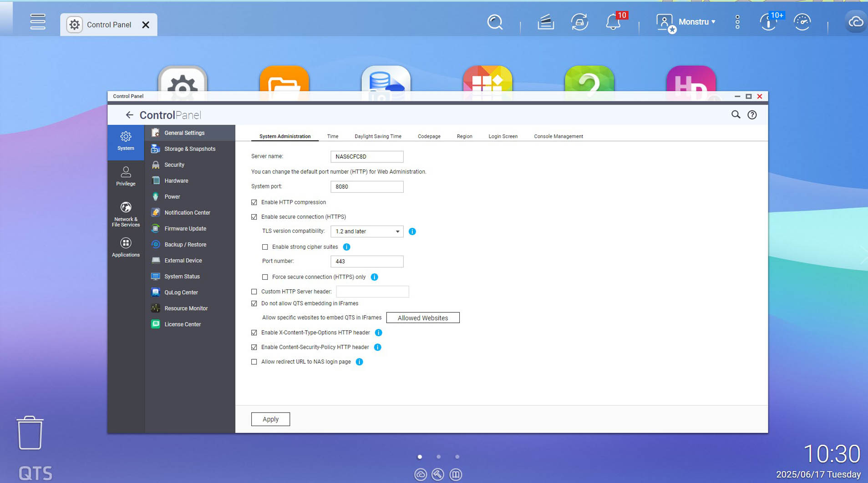The height and width of the screenshot is (483, 868).
Task: Toggle Enable Content-Security-Policy HTTP header
Action: (x=254, y=347)
